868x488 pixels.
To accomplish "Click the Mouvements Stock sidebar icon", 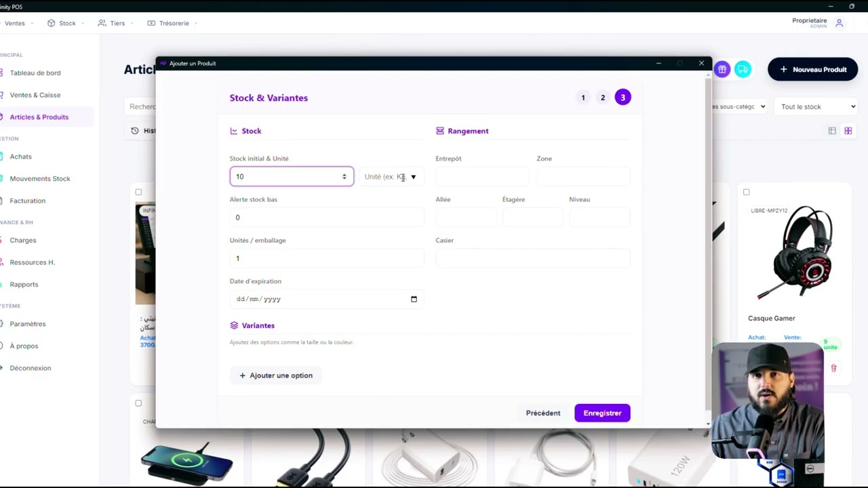I will (3, 178).
